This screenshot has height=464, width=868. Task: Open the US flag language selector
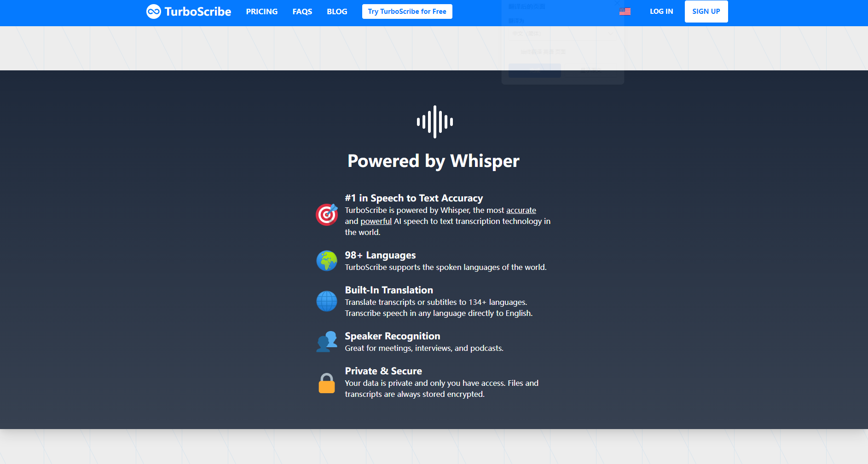(625, 11)
